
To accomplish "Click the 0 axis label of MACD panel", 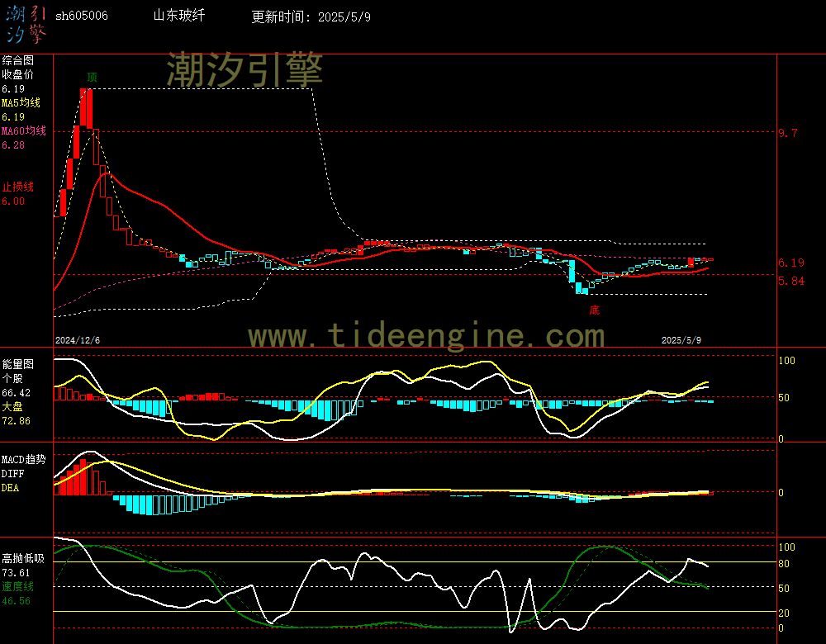I will pos(781,492).
